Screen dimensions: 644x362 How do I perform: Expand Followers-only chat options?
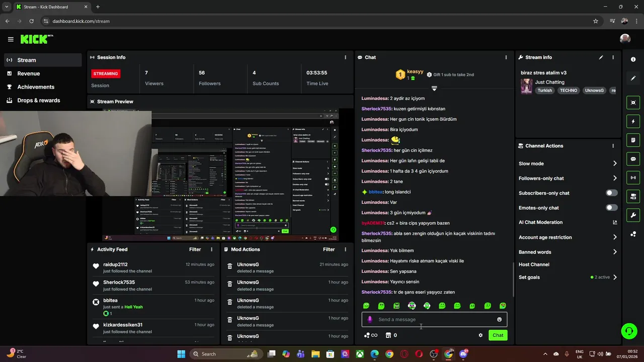click(615, 178)
